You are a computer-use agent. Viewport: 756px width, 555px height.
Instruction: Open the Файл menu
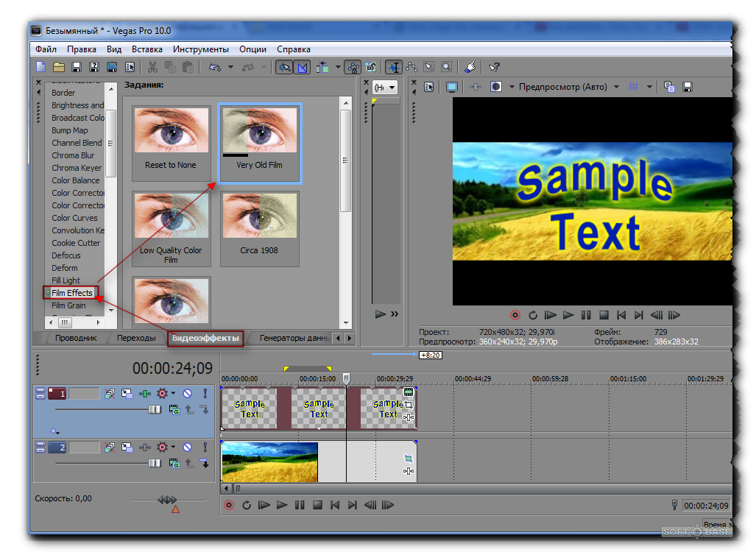click(x=46, y=49)
